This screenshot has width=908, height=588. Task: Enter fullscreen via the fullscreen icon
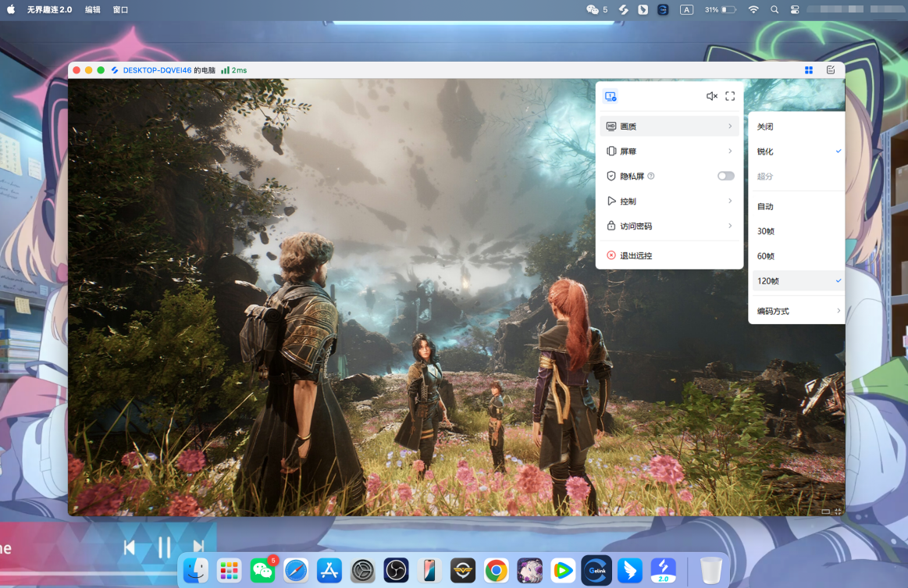(x=730, y=96)
